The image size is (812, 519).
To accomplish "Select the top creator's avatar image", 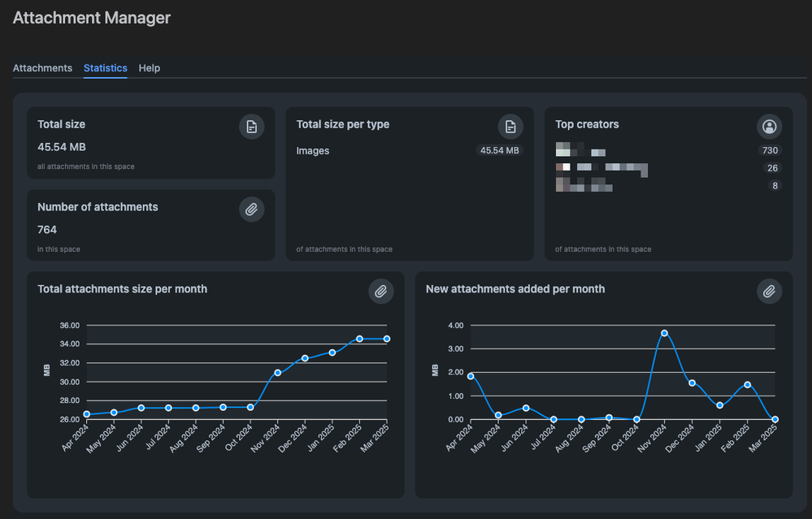I will point(562,150).
